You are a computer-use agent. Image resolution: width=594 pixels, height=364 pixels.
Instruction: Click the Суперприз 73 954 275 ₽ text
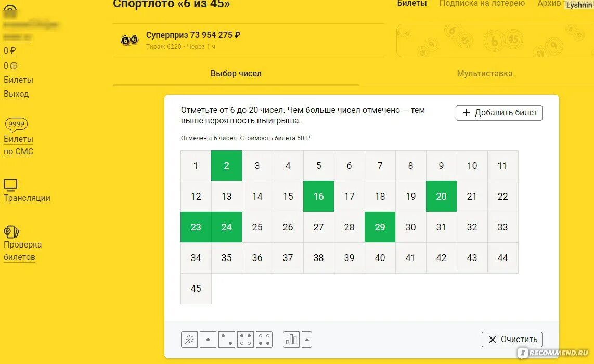coord(193,35)
